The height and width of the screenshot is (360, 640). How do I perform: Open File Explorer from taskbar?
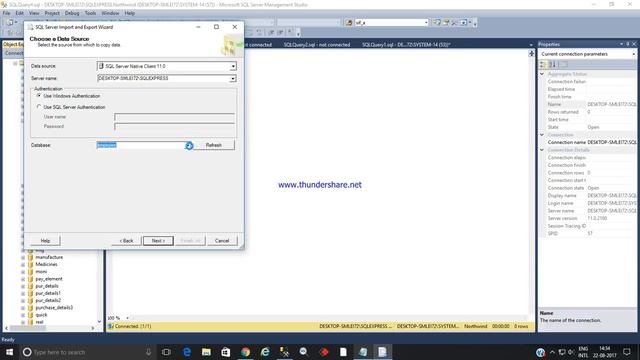coord(206,352)
